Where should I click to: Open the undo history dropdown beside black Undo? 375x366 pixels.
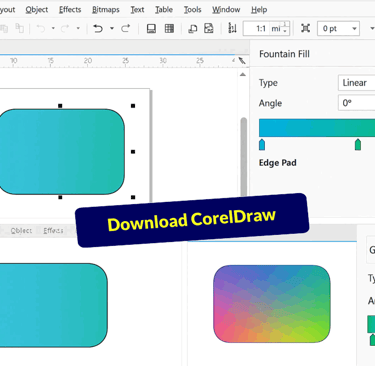pos(112,29)
